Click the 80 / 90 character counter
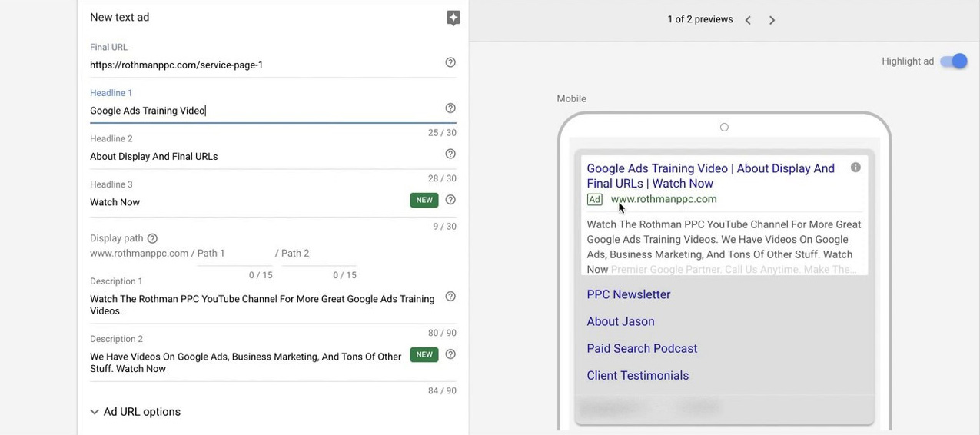980x435 pixels. point(442,333)
